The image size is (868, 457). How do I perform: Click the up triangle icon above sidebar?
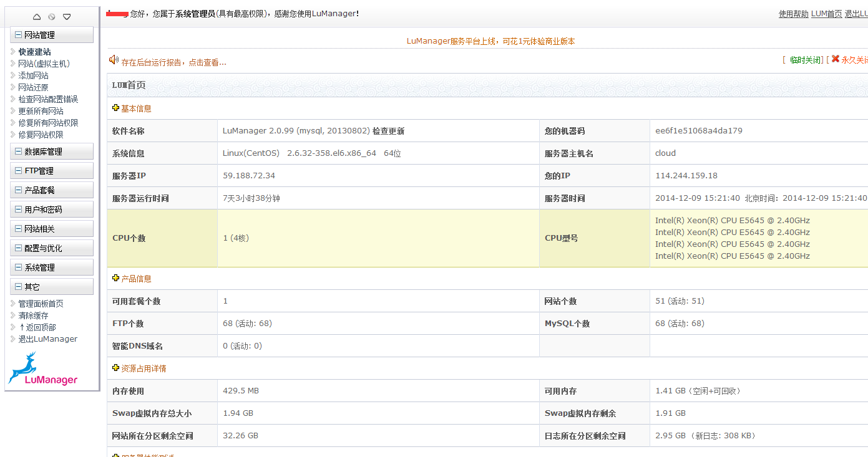tap(37, 17)
